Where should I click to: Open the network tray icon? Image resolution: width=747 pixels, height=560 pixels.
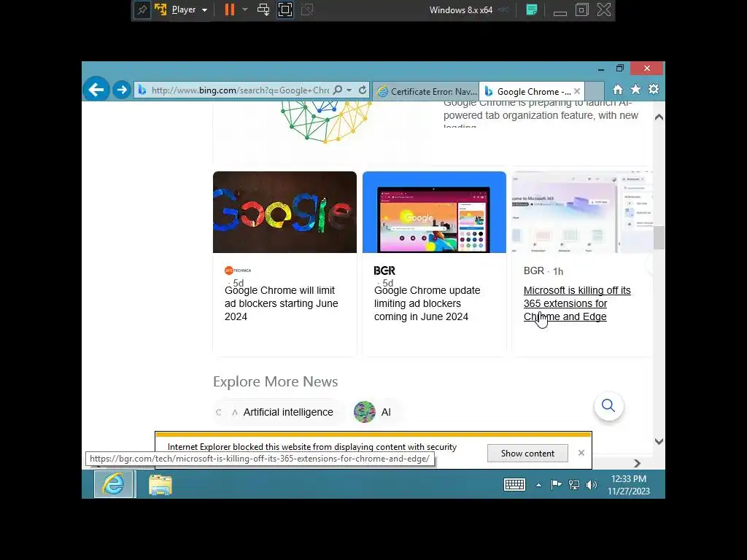(x=574, y=485)
